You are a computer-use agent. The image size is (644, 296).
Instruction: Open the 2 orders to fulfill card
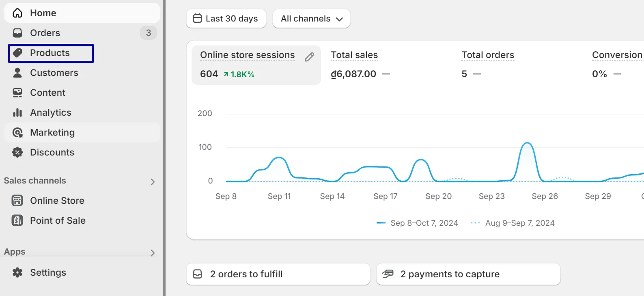click(x=278, y=274)
